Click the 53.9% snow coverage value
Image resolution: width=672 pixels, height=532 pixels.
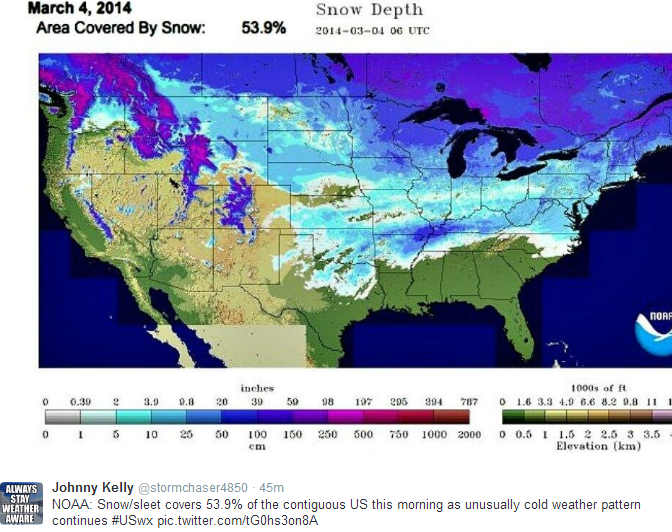(264, 28)
